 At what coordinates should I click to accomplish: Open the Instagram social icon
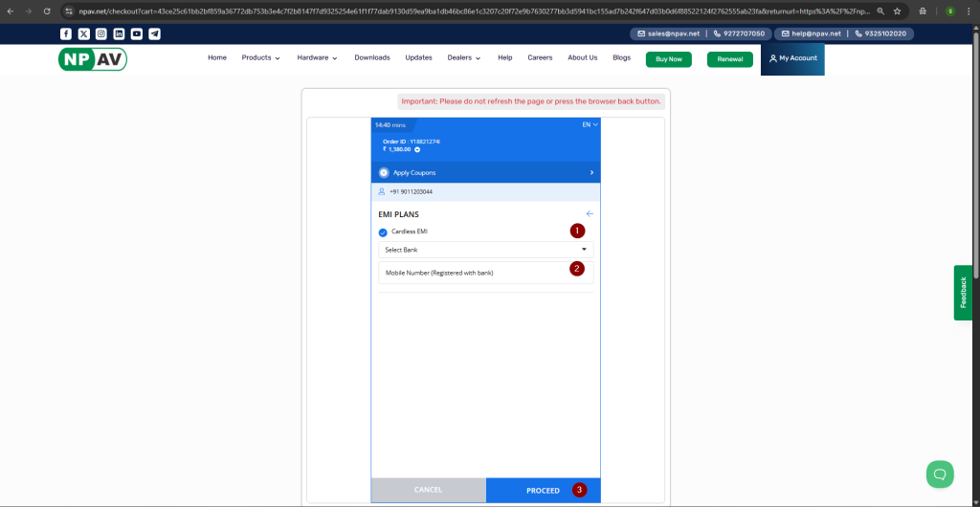pos(101,33)
